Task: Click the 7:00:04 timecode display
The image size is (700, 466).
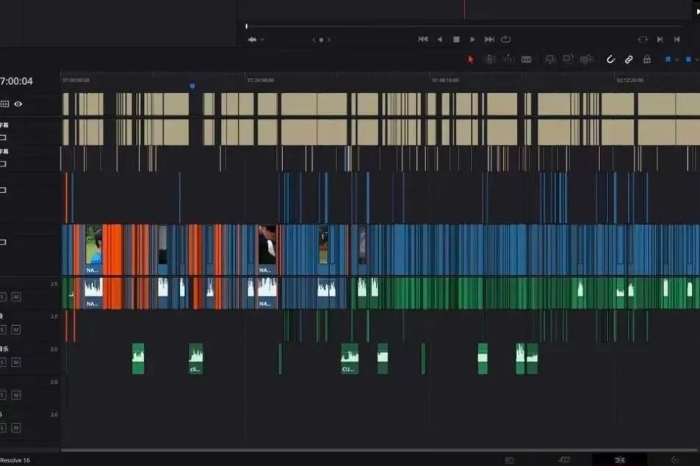Action: coord(17,81)
